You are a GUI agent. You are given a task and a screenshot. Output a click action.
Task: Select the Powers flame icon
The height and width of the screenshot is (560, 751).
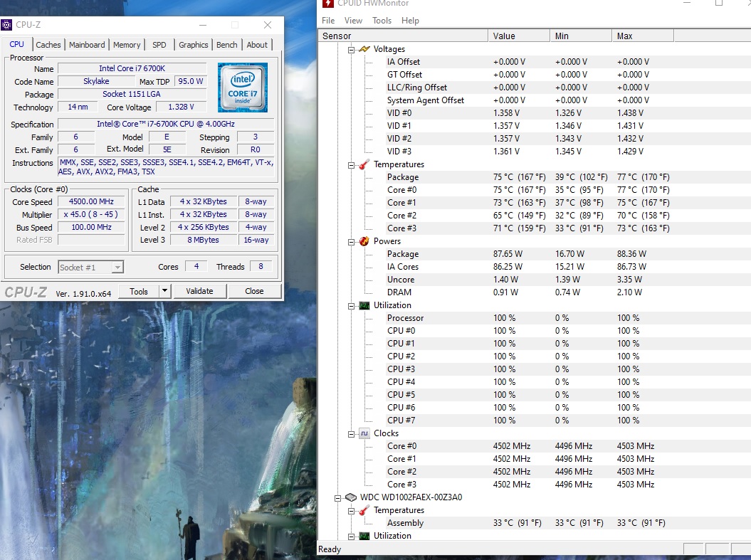click(x=364, y=241)
